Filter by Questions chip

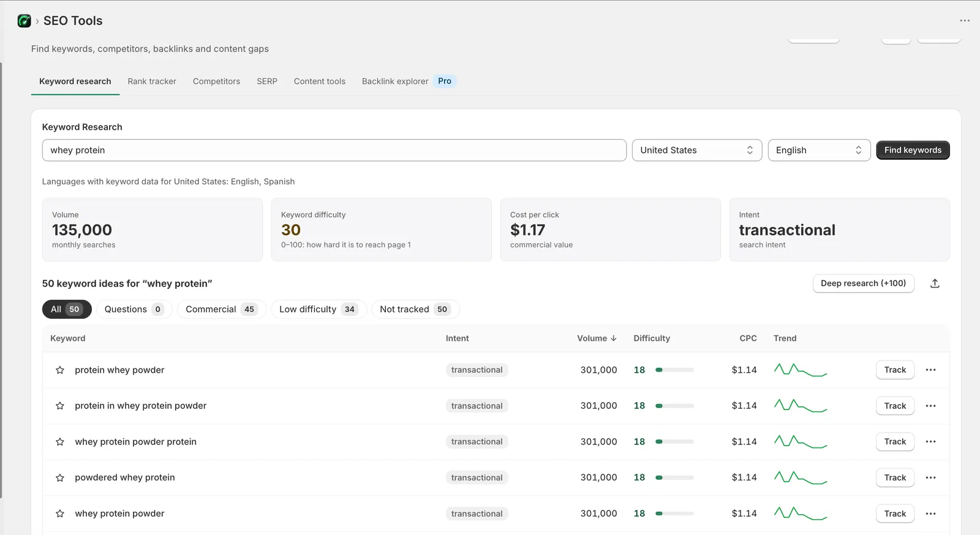[134, 309]
